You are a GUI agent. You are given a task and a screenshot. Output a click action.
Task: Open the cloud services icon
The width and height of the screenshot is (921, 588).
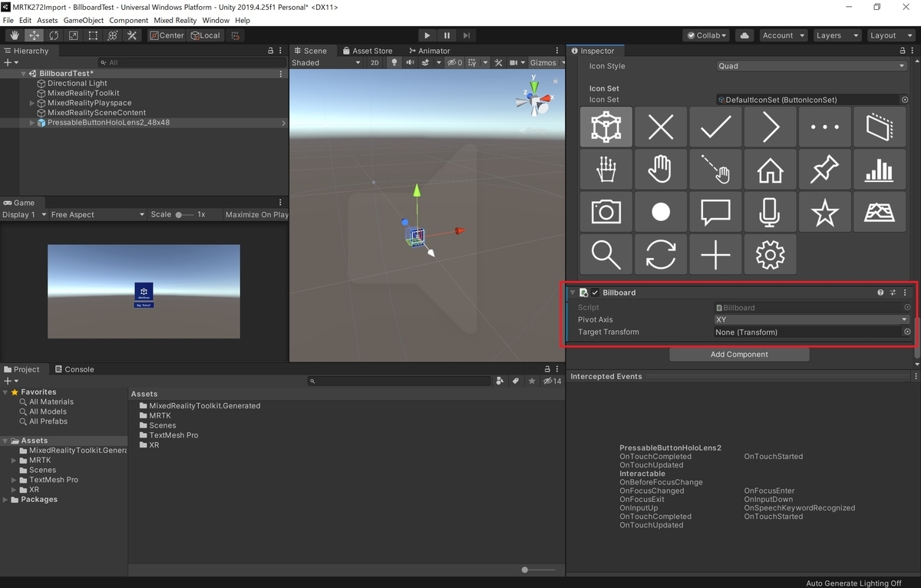point(744,35)
